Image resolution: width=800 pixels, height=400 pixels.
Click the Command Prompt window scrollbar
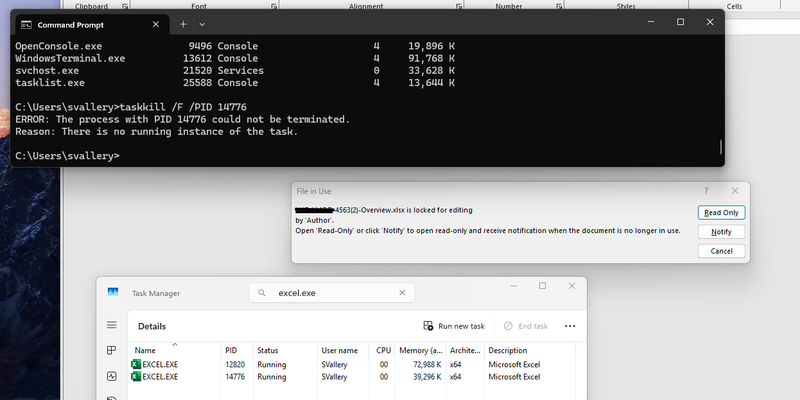[x=720, y=147]
